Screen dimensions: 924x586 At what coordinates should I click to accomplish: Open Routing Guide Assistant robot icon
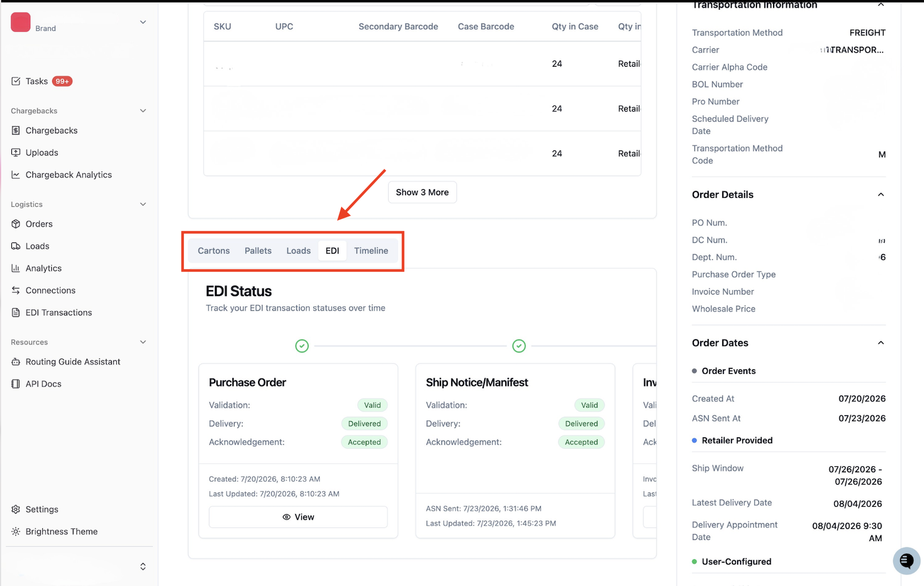pyautogui.click(x=16, y=362)
